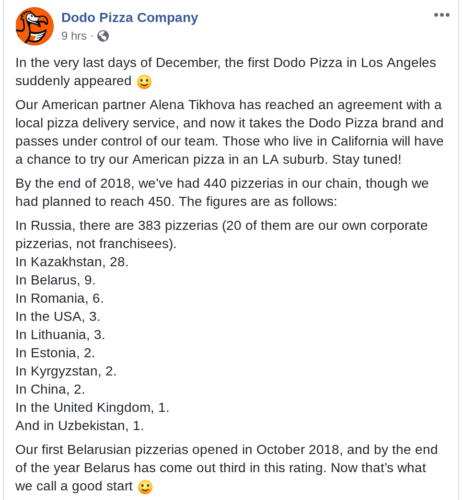
Task: Click the 'In China, 2.' line
Action: pyautogui.click(x=50, y=389)
